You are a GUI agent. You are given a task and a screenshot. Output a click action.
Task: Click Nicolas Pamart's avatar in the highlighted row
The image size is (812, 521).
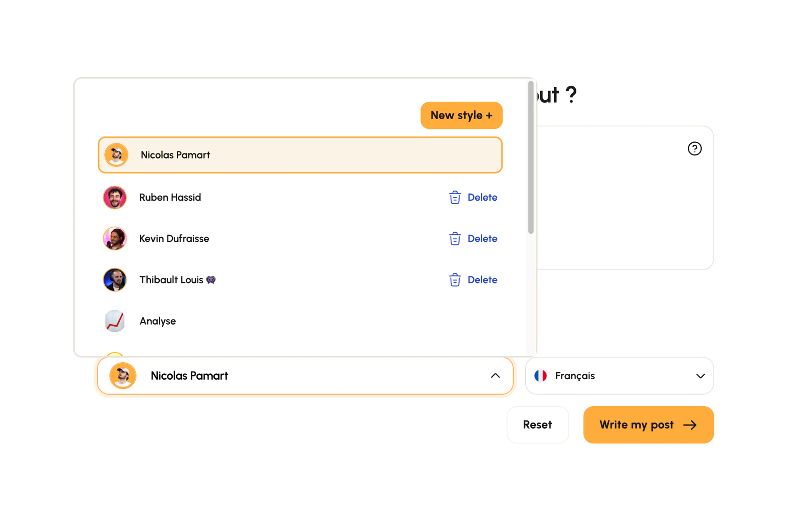116,154
